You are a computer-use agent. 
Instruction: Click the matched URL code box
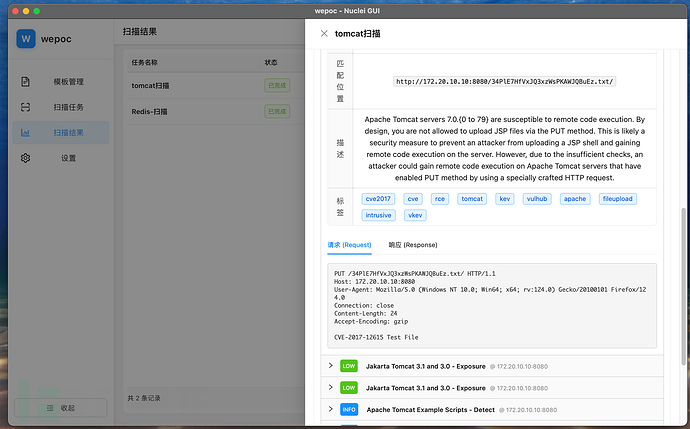[504, 81]
